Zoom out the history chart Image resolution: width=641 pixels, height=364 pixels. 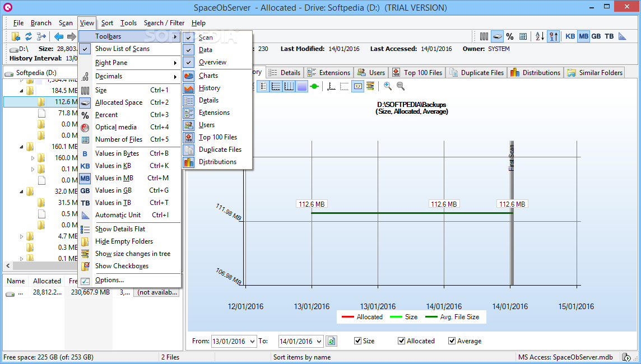coord(401,86)
